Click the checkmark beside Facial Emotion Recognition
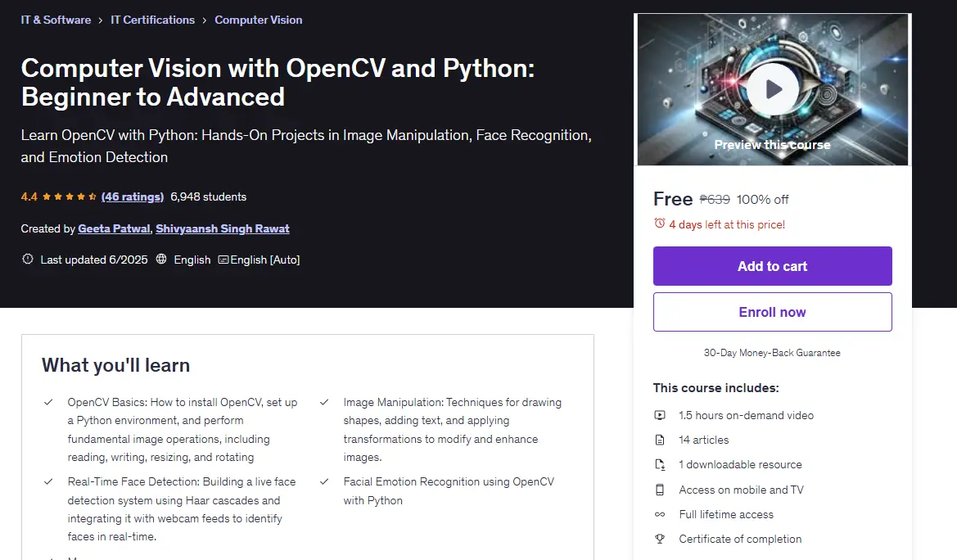The height and width of the screenshot is (560, 957). [324, 482]
